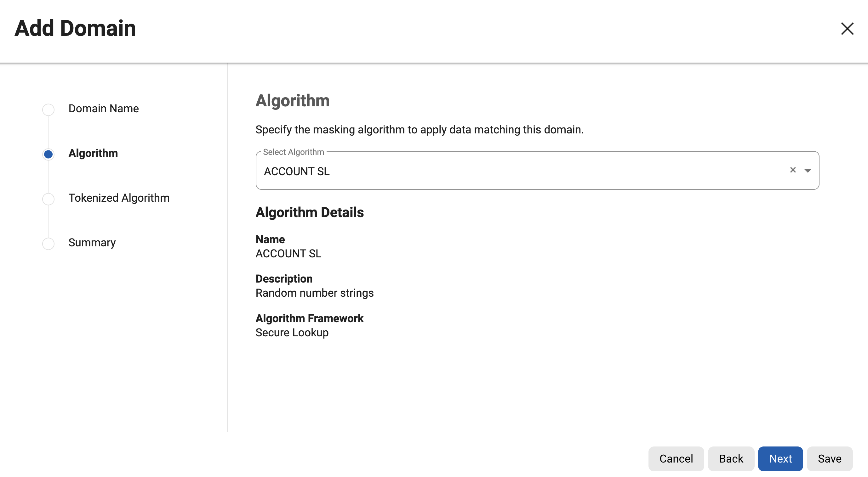Jump to the Tokenized Algorithm step

point(119,198)
